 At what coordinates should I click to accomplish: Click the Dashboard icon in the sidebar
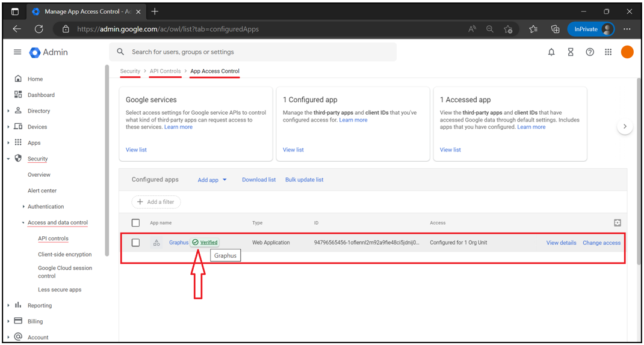pyautogui.click(x=18, y=94)
